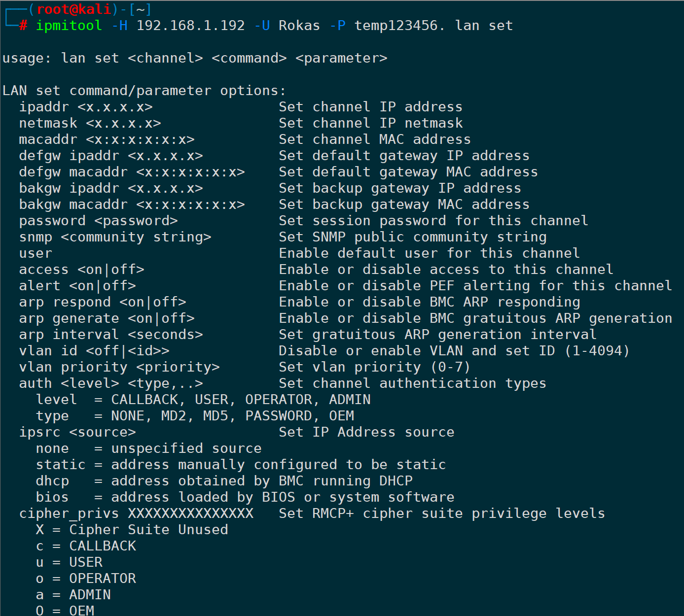Click the snmp community string option
The width and height of the screenshot is (684, 616).
[x=115, y=237]
